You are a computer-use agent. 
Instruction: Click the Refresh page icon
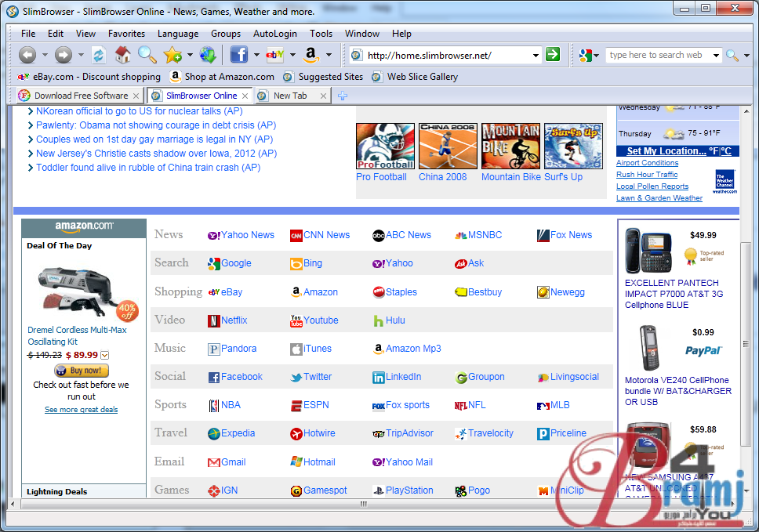[98, 55]
